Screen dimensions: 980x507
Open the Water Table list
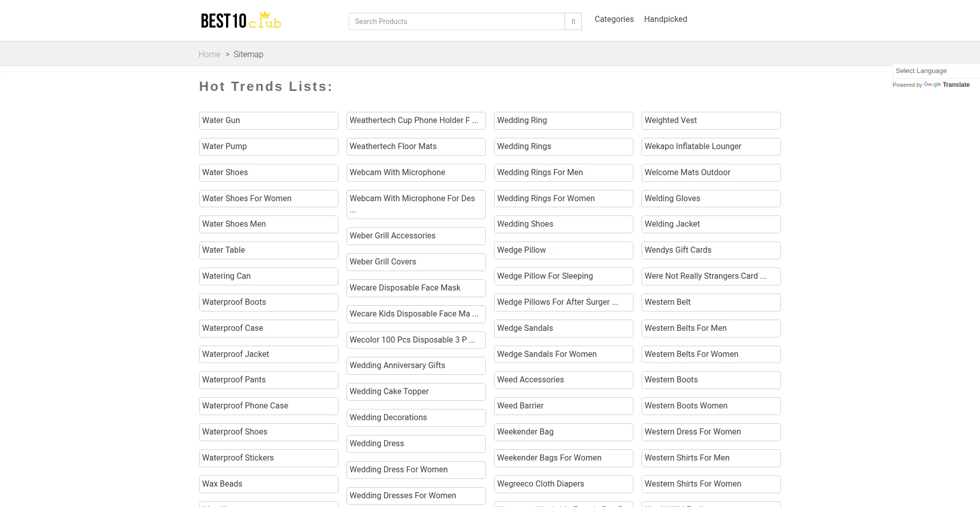click(268, 250)
